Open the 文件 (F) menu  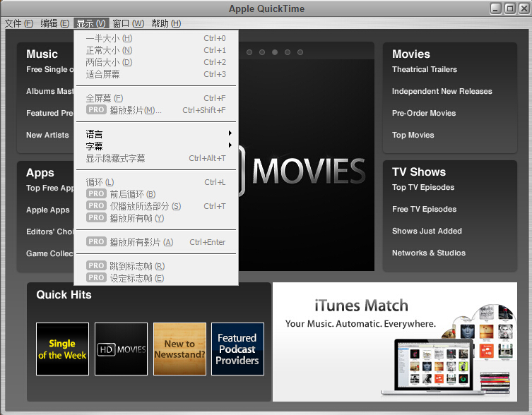click(x=18, y=23)
